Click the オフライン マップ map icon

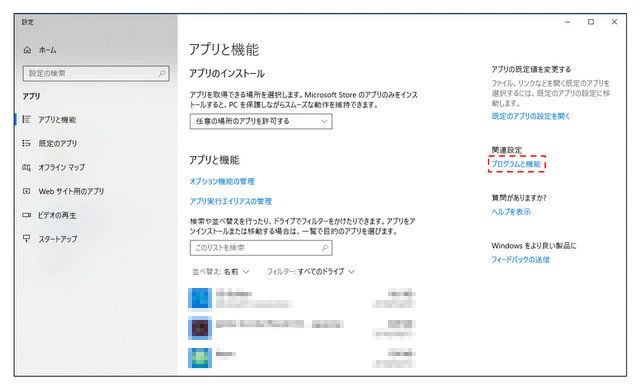pos(27,167)
